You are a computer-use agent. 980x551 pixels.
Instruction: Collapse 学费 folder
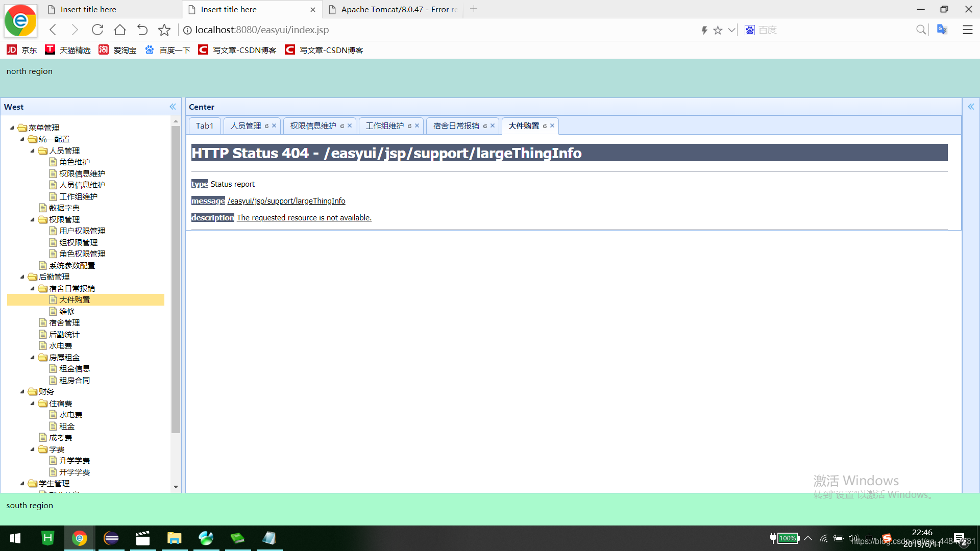coord(33,449)
